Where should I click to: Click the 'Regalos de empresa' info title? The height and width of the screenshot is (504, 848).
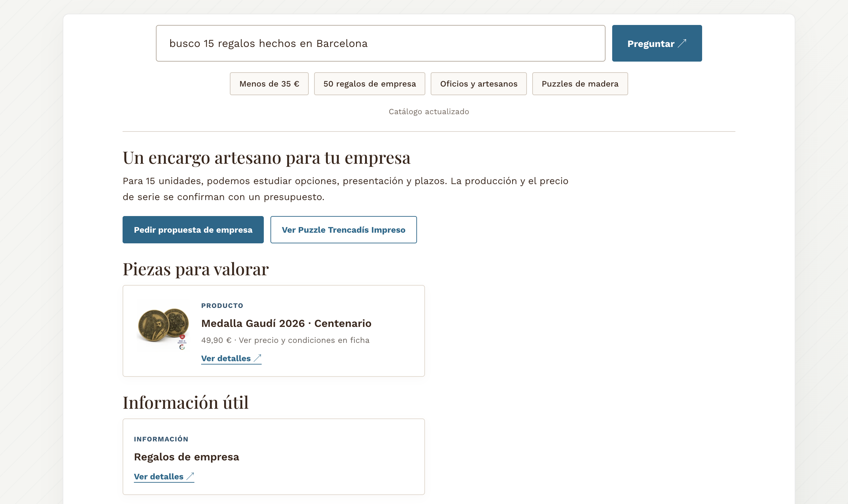pyautogui.click(x=187, y=456)
